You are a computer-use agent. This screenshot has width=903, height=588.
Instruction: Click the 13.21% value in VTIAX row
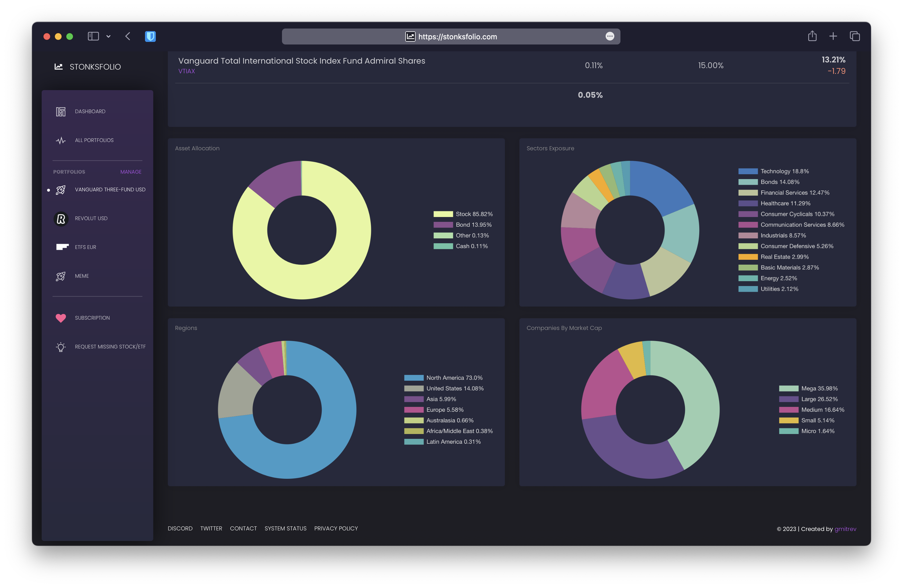click(x=833, y=60)
